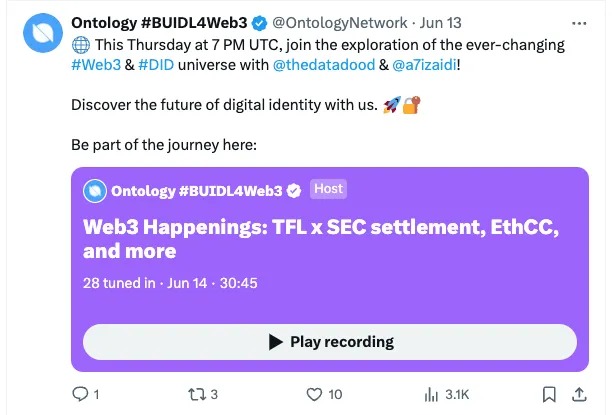Viewport: 612px width, 415px height.
Task: Open the #DID hashtag link
Action: [x=154, y=65]
